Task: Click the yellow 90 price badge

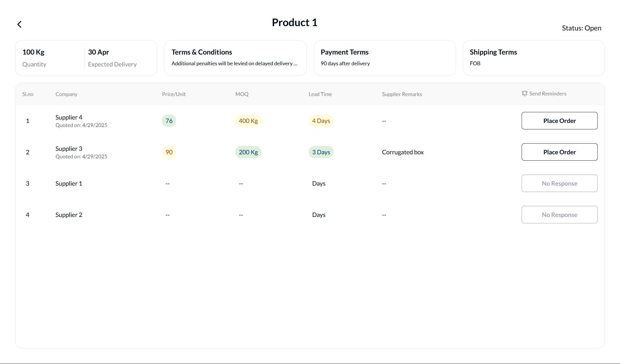Action: coord(169,152)
